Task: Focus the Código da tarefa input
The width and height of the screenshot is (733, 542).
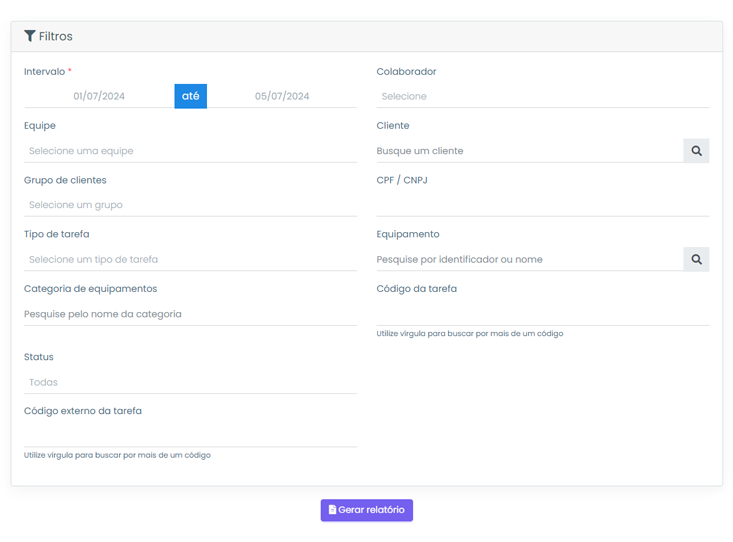Action: 542,313
